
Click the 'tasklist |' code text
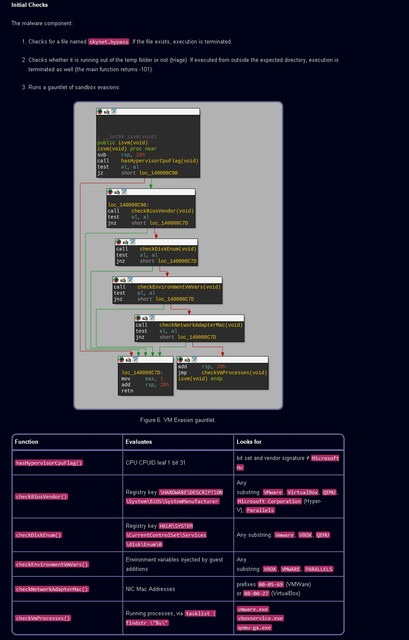pyautogui.click(x=200, y=613)
